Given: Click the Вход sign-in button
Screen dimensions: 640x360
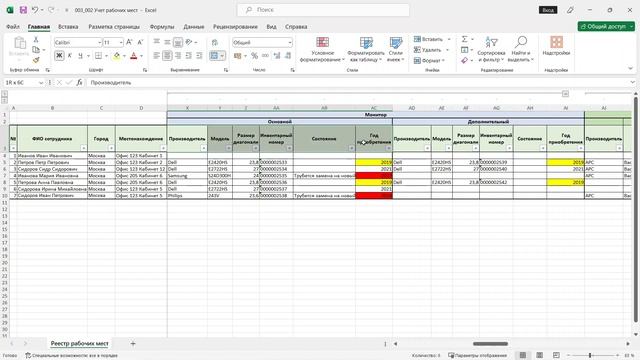Looking at the screenshot, I should coord(548,10).
